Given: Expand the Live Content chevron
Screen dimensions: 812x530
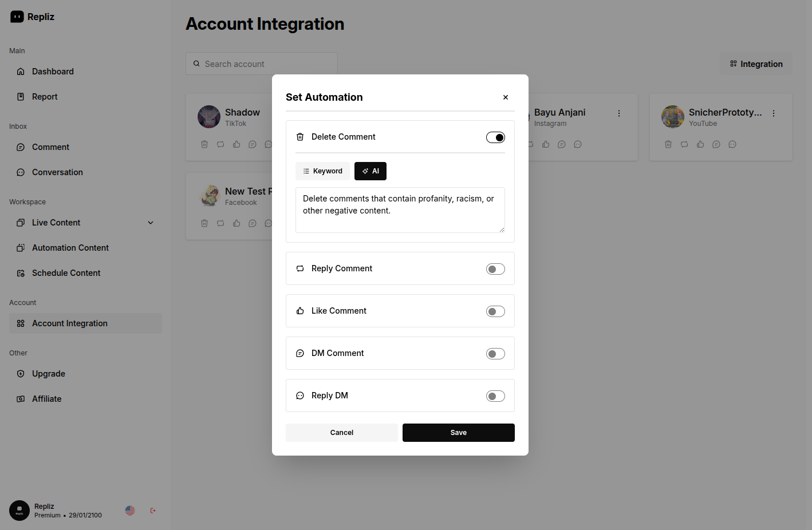Looking at the screenshot, I should point(151,223).
